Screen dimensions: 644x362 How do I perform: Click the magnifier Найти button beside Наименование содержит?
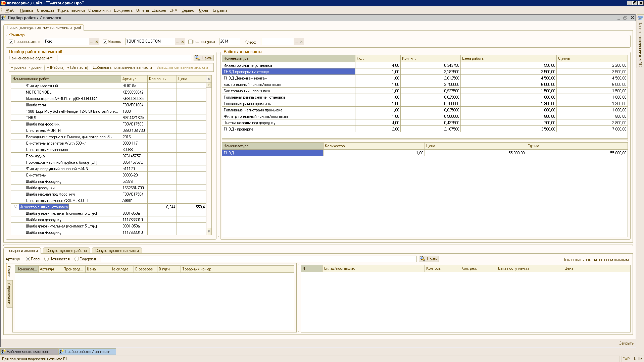click(x=203, y=58)
